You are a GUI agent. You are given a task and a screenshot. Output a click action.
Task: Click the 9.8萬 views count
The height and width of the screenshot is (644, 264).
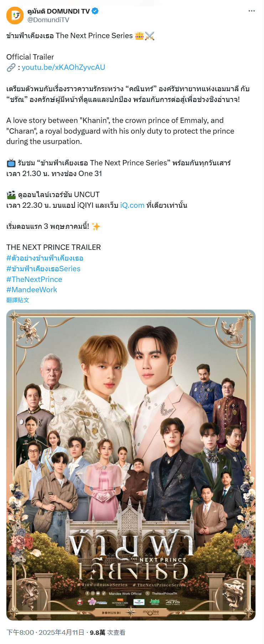97,632
